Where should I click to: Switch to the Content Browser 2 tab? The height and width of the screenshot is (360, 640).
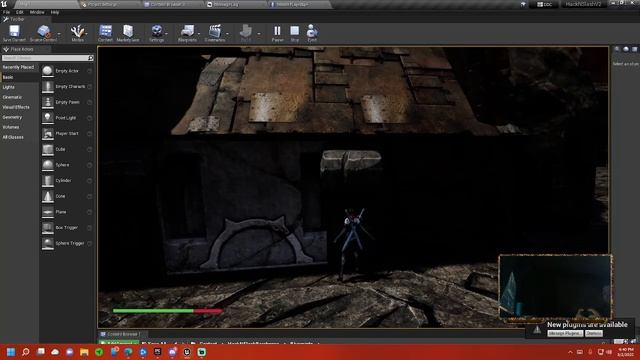(x=168, y=4)
